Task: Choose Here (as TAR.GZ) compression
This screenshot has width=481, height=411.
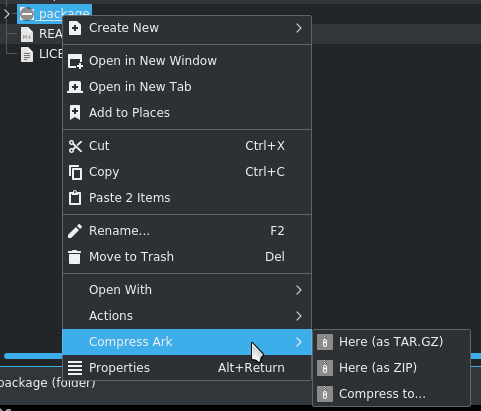Action: (x=391, y=342)
